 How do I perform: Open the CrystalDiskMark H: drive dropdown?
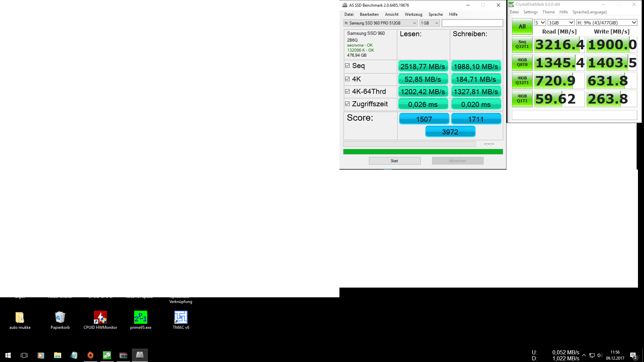607,23
